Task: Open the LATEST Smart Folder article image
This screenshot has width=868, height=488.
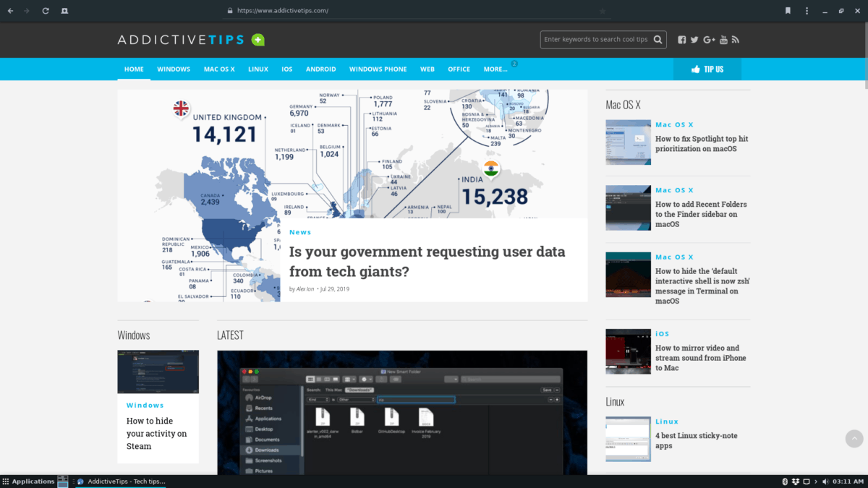Action: [402, 413]
